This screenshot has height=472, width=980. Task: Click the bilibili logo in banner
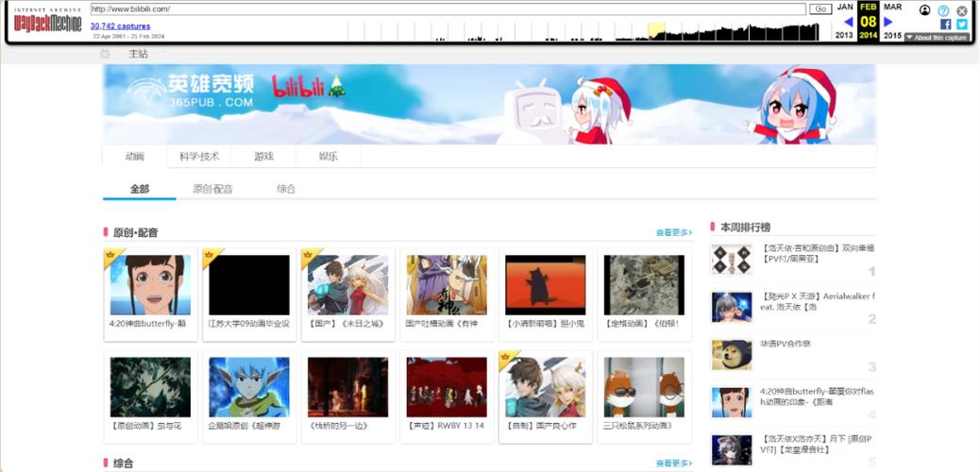click(308, 87)
